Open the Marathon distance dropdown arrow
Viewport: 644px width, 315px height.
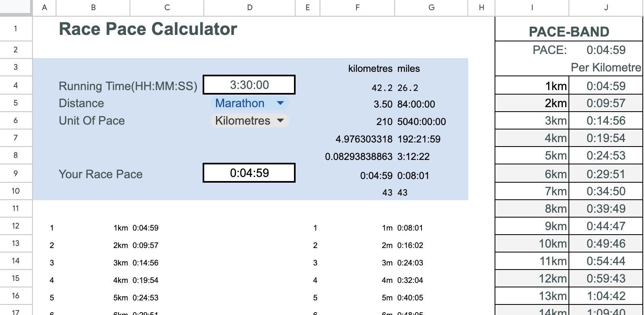[280, 103]
